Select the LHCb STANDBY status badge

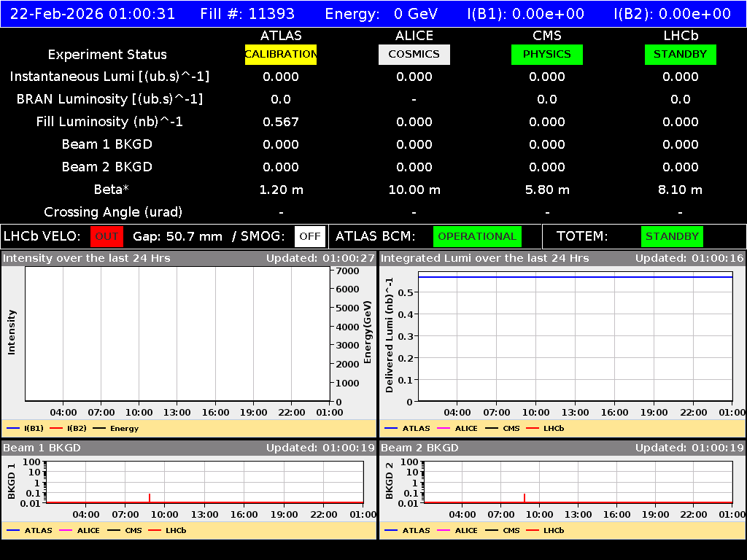coord(680,54)
